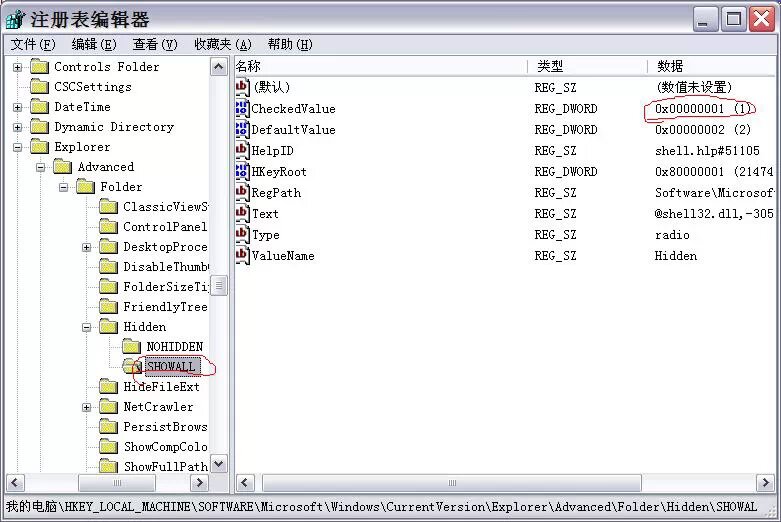This screenshot has height=522, width=781.
Task: Click values pane horizontal left arrow
Action: click(x=244, y=482)
